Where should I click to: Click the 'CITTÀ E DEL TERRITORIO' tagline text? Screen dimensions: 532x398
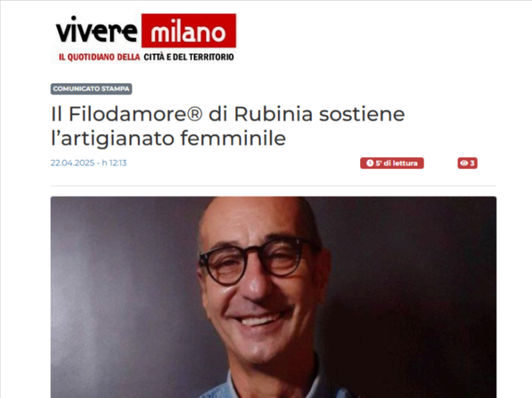click(x=189, y=57)
